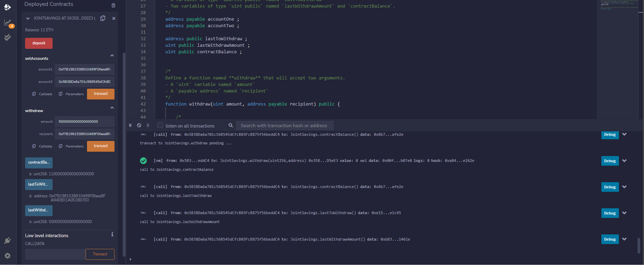Click the account2 address input field

[x=85, y=82]
